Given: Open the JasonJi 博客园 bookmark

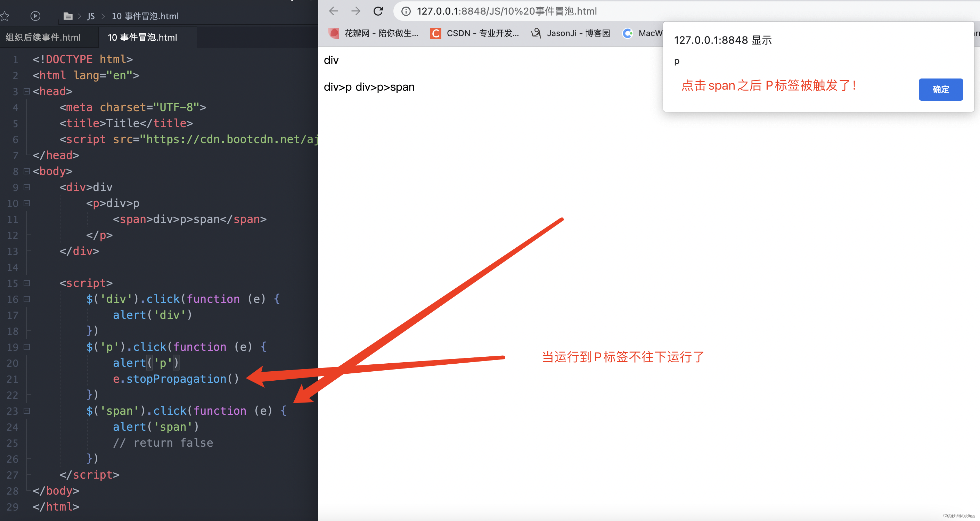Looking at the screenshot, I should [570, 33].
